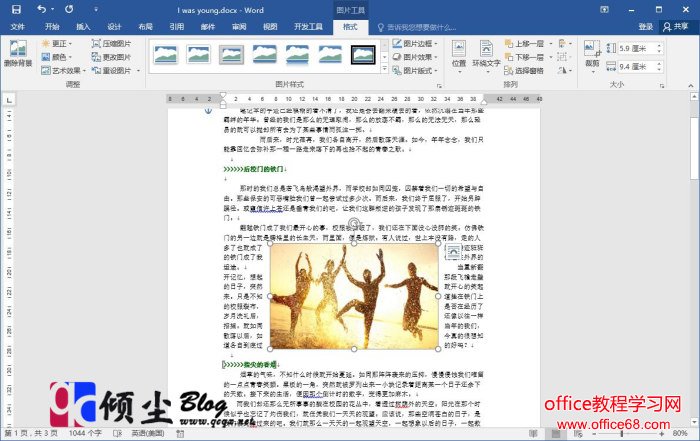Viewport: 700px width, 441px height.
Task: Click the height field showing 5.9 厘米
Action: click(x=636, y=48)
